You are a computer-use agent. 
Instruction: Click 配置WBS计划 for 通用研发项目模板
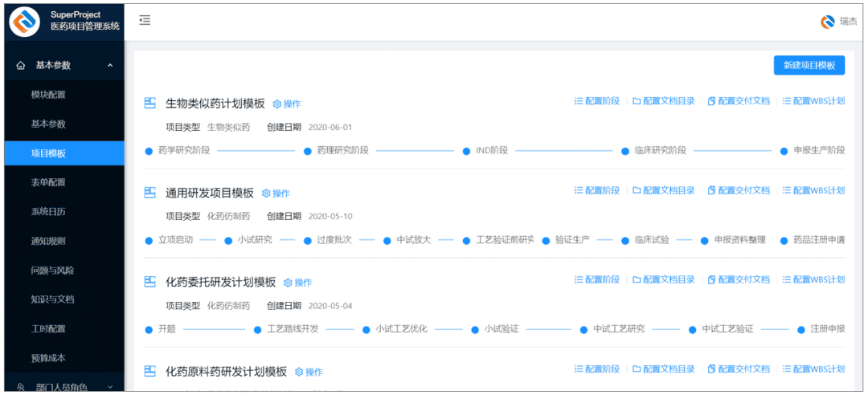tap(813, 190)
